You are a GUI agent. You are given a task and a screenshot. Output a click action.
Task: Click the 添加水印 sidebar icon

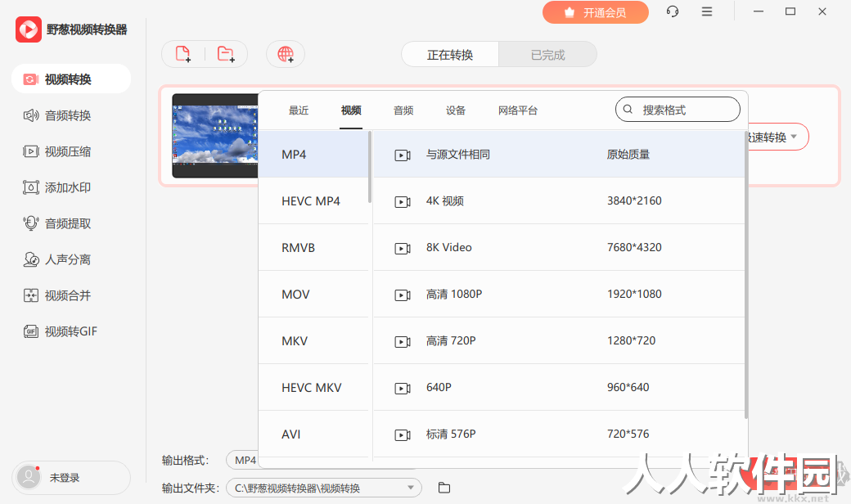tap(31, 187)
